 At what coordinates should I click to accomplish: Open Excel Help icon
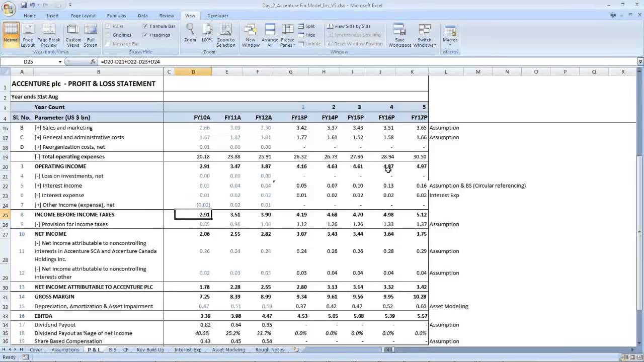coord(613,16)
